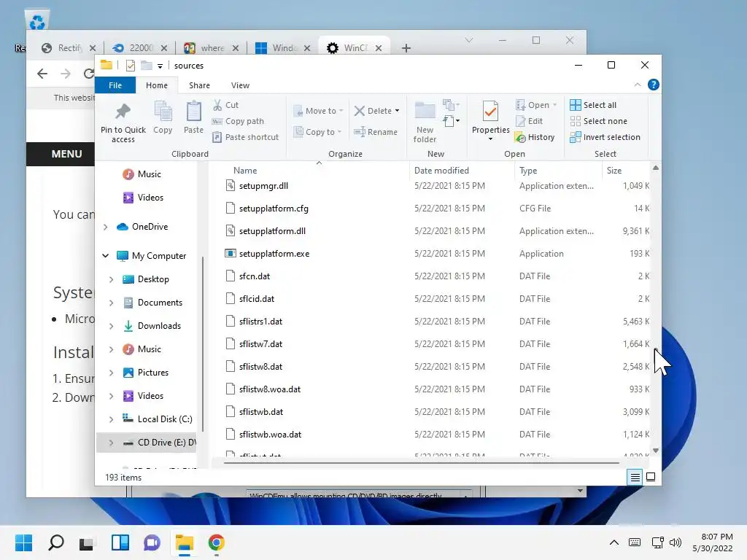Screen dimensions: 747x560
Task: Open Chat app on taskbar
Action: 152,542
